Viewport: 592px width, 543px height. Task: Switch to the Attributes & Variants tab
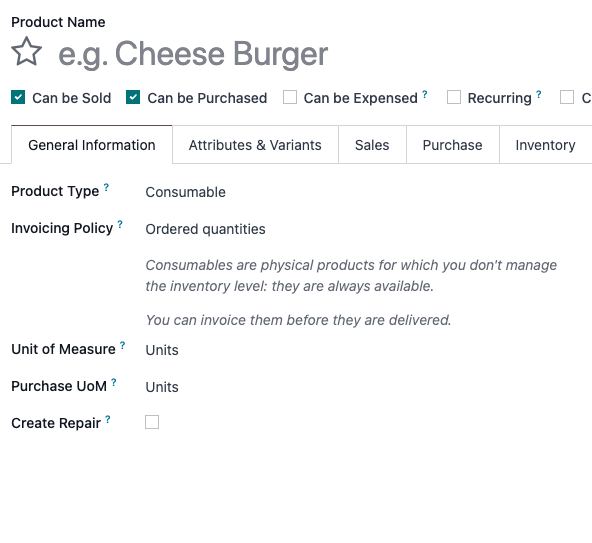255,145
